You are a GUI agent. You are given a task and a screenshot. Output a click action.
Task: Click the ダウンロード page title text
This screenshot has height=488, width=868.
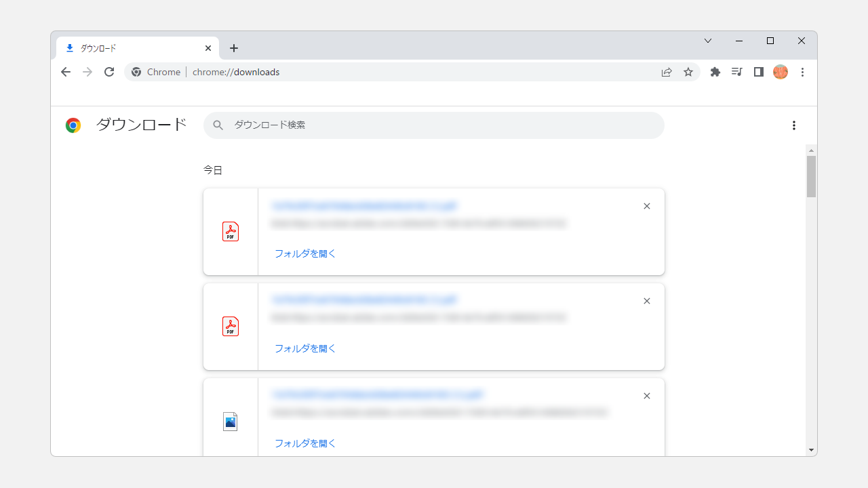pyautogui.click(x=141, y=125)
